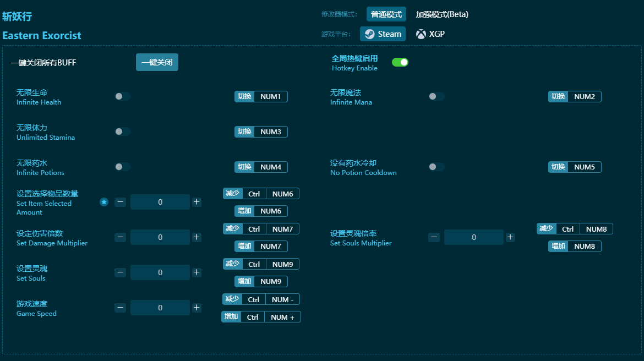Screen dimensions: 644x361
Task: Enable No Potion Cooldown switch
Action: (436, 167)
